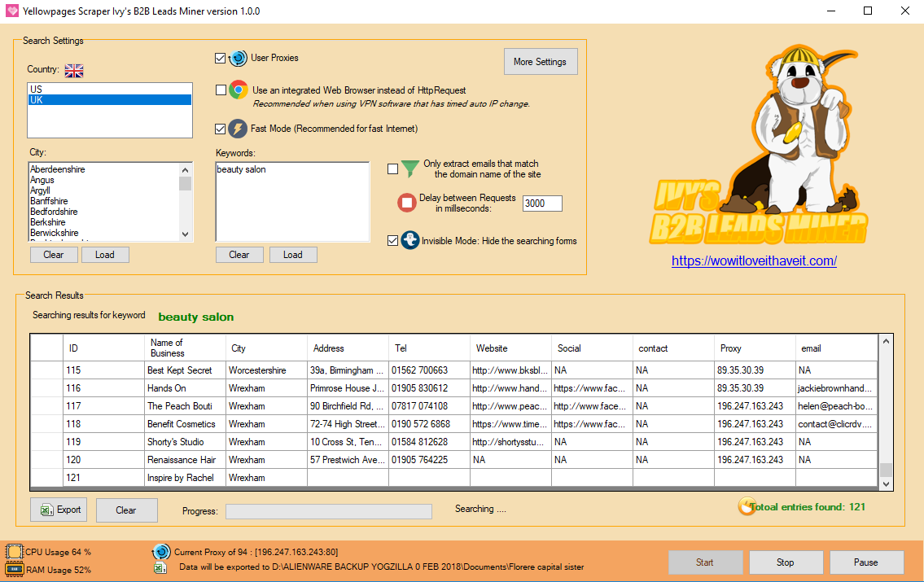This screenshot has width=924, height=582.
Task: Click the Benefit Cosmetics cell
Action: [185, 423]
